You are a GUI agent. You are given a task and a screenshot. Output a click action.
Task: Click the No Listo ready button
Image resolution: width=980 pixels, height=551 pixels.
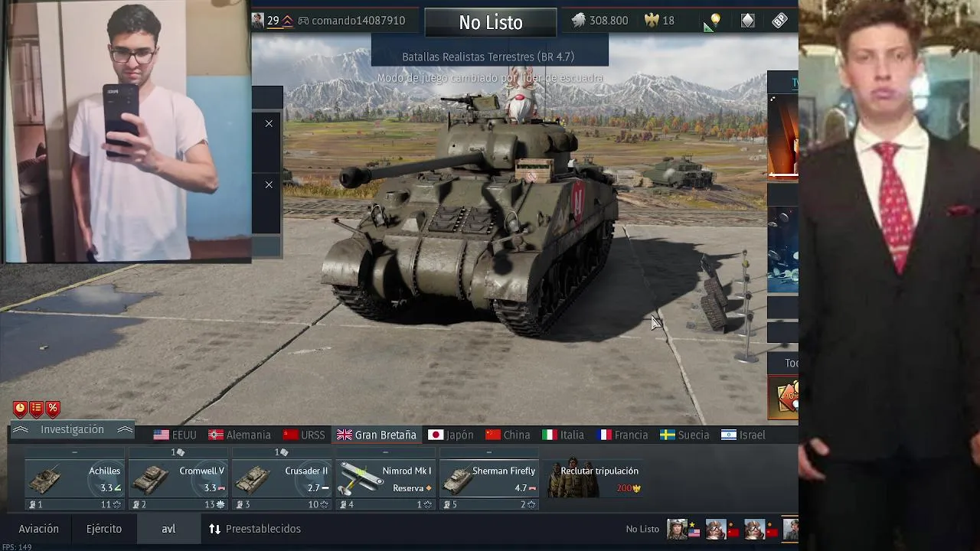491,22
